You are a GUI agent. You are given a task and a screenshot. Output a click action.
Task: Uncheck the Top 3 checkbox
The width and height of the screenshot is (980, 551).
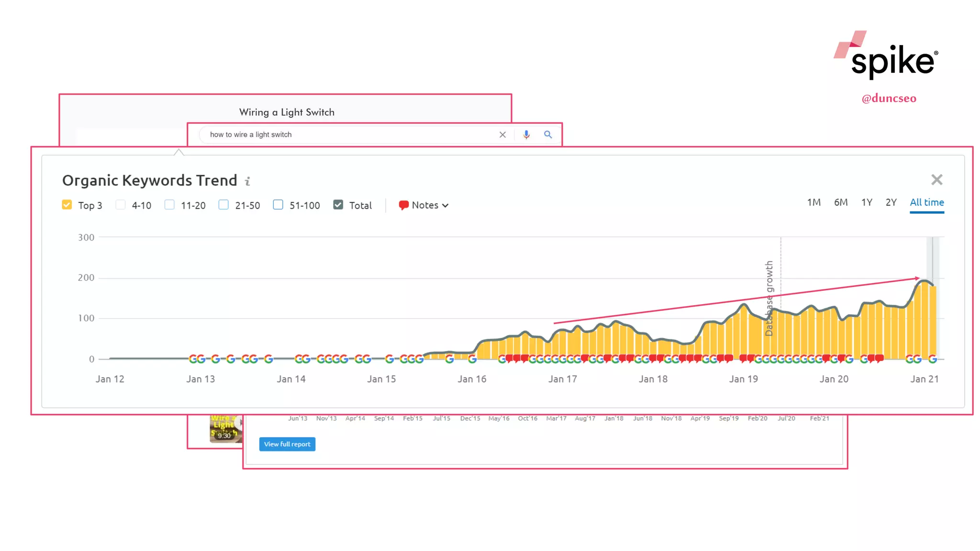coord(67,205)
